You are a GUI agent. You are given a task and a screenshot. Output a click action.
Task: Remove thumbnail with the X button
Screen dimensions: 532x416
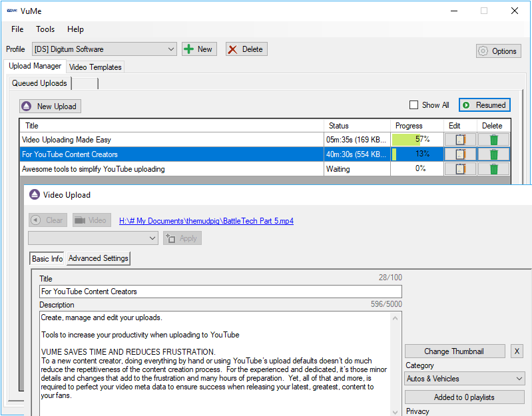click(x=517, y=351)
